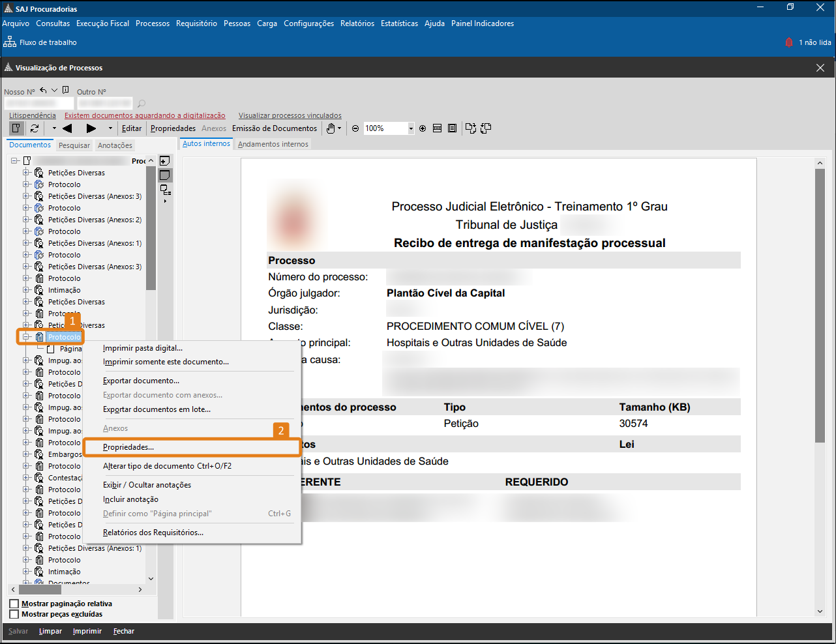Click the Nosso Nº input field
The image size is (836, 644).
[38, 104]
